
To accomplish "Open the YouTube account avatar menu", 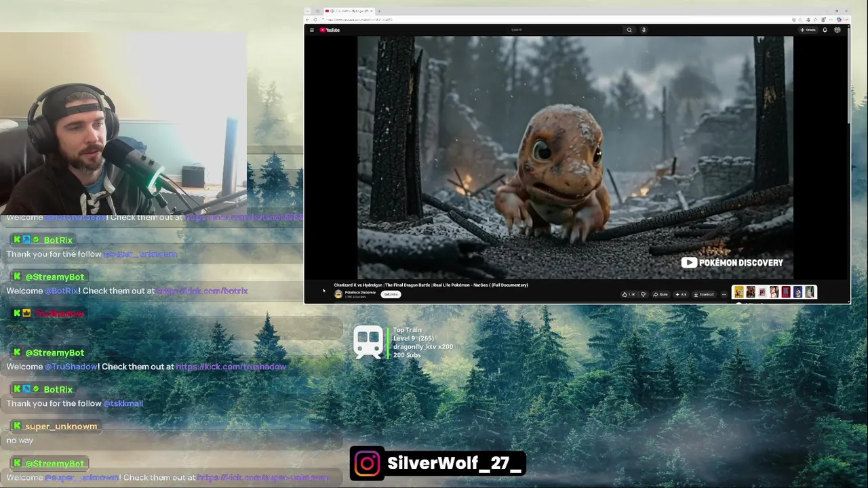I will (x=837, y=30).
